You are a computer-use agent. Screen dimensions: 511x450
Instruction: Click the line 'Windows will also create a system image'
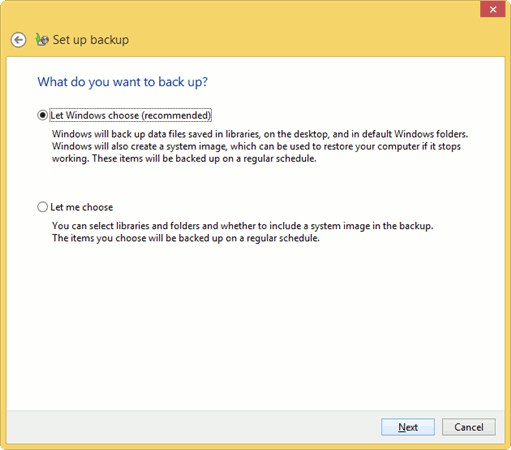(x=256, y=146)
